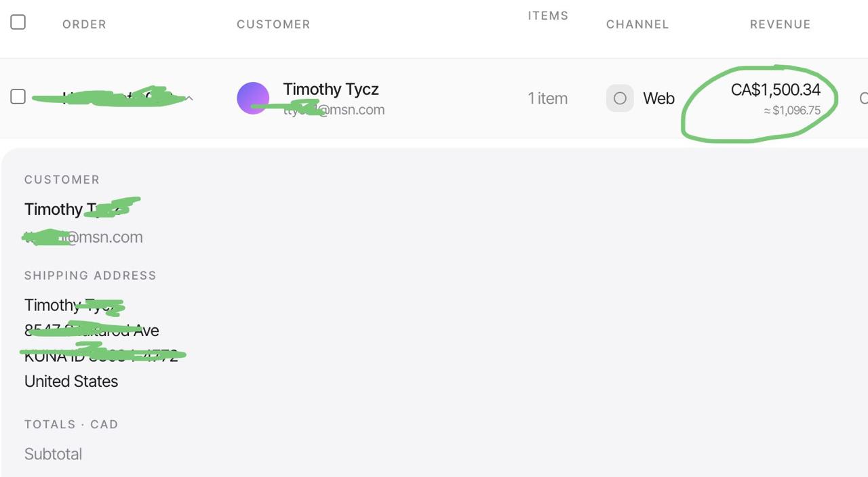Check the Timothy Tycz order row checkbox
868x477 pixels.
click(x=18, y=97)
